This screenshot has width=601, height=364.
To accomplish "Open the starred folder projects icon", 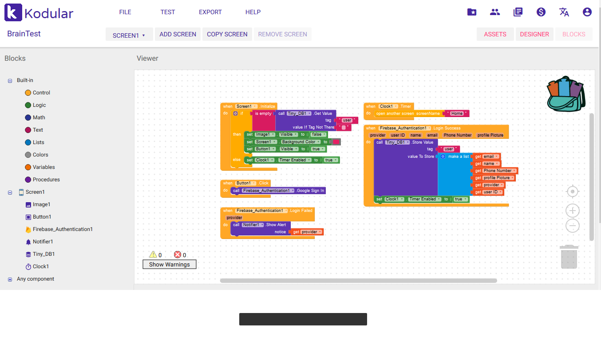I will coord(472,12).
